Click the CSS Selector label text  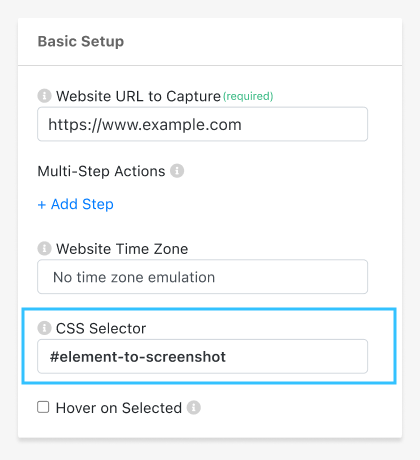[x=101, y=328]
